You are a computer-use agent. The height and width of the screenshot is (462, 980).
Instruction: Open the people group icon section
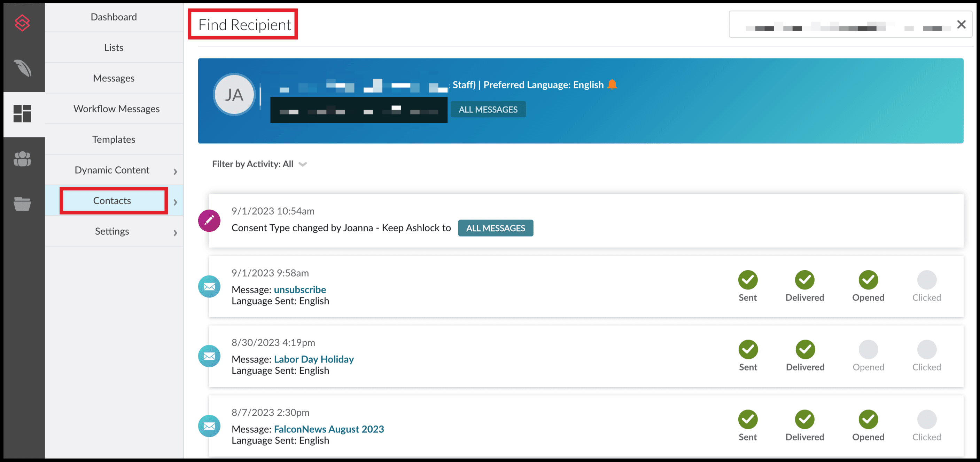pyautogui.click(x=22, y=159)
